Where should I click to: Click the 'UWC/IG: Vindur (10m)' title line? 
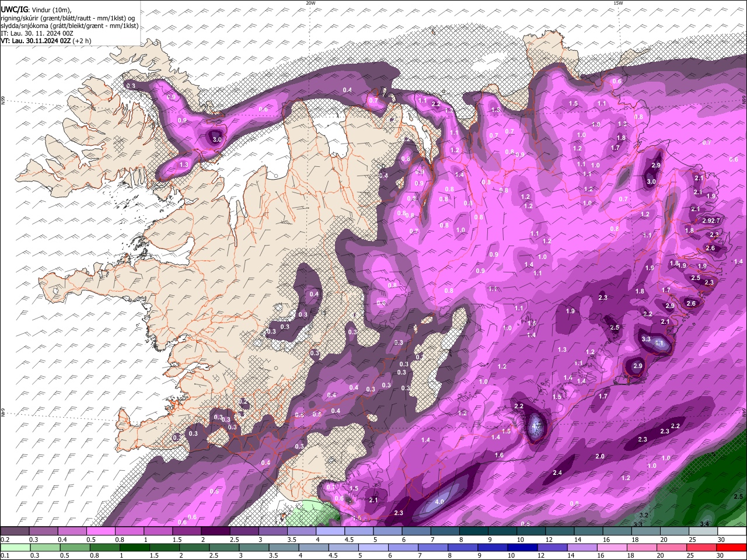[x=37, y=9]
